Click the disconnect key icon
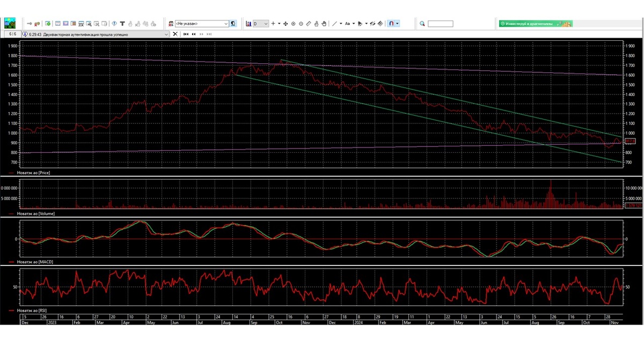Image resolution: width=644 pixels, height=362 pixels. (x=37, y=24)
